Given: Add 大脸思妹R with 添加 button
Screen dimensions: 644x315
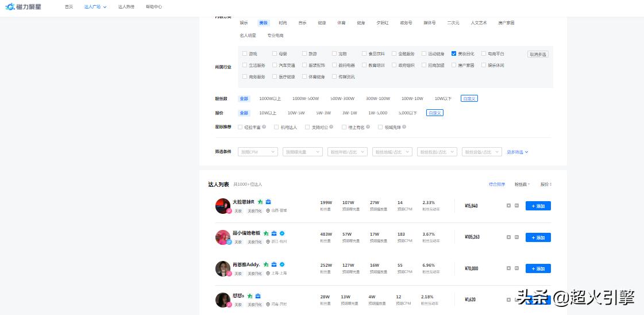Looking at the screenshot, I should click(x=538, y=206).
